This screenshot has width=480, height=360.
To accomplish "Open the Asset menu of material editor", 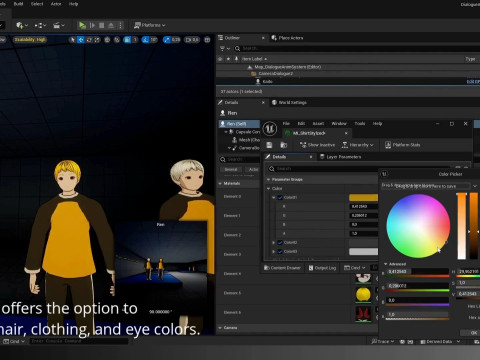I will (318, 124).
